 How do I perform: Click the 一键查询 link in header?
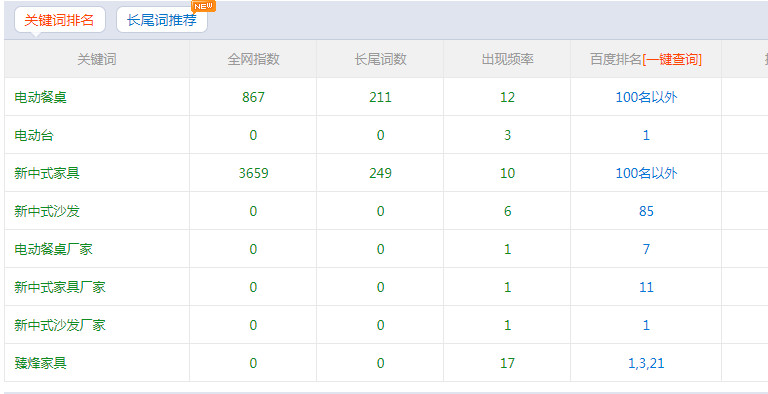tap(672, 60)
